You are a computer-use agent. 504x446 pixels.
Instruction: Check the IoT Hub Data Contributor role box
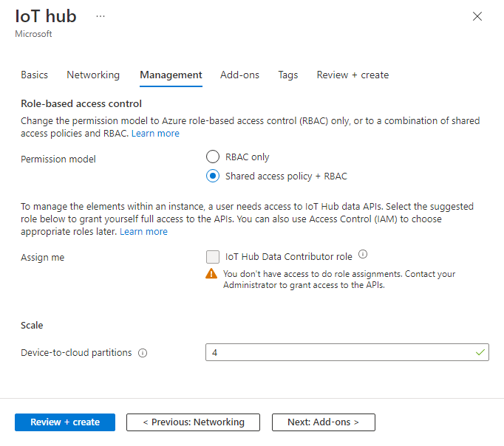click(213, 257)
